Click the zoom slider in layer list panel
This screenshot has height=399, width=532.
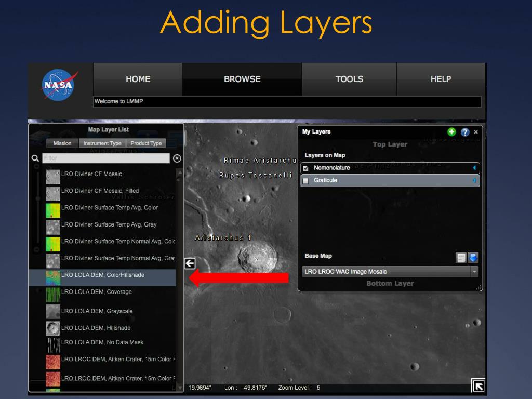coord(37,208)
